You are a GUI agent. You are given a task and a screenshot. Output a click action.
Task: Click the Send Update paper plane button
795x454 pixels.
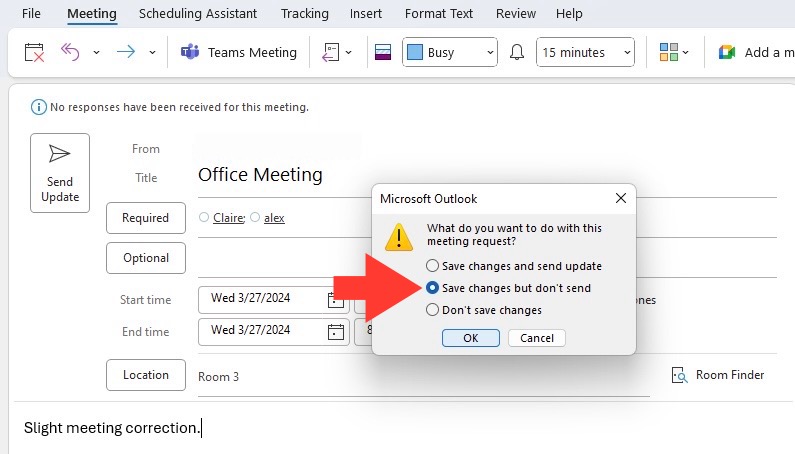click(60, 173)
